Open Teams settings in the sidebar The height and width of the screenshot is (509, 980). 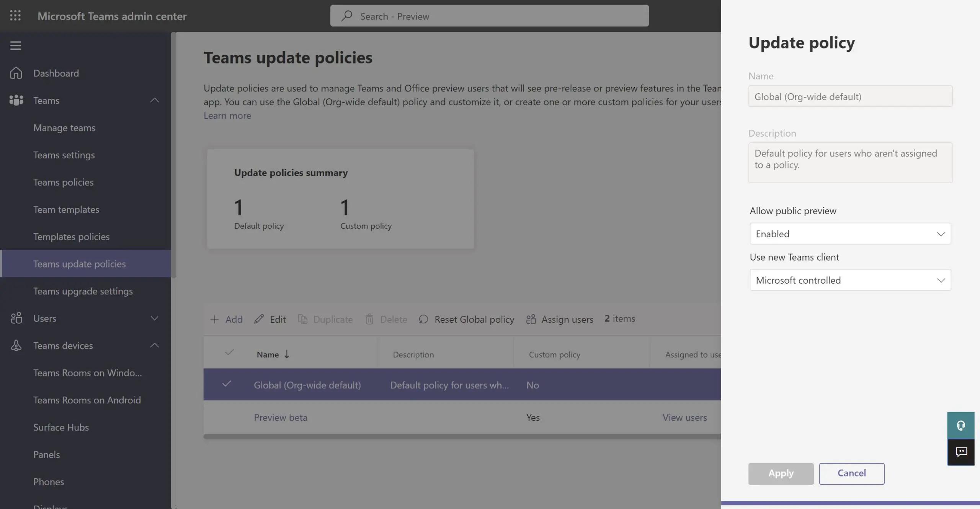[x=64, y=155]
